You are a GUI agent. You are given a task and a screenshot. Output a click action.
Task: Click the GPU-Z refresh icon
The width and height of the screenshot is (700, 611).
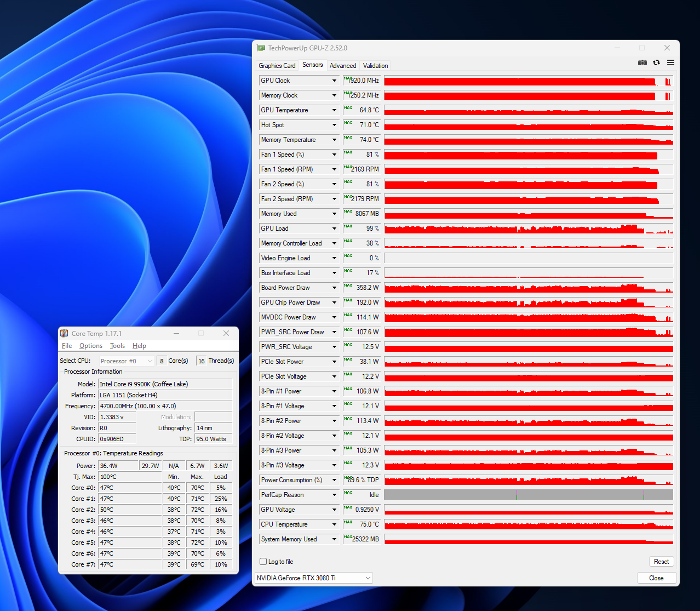656,63
